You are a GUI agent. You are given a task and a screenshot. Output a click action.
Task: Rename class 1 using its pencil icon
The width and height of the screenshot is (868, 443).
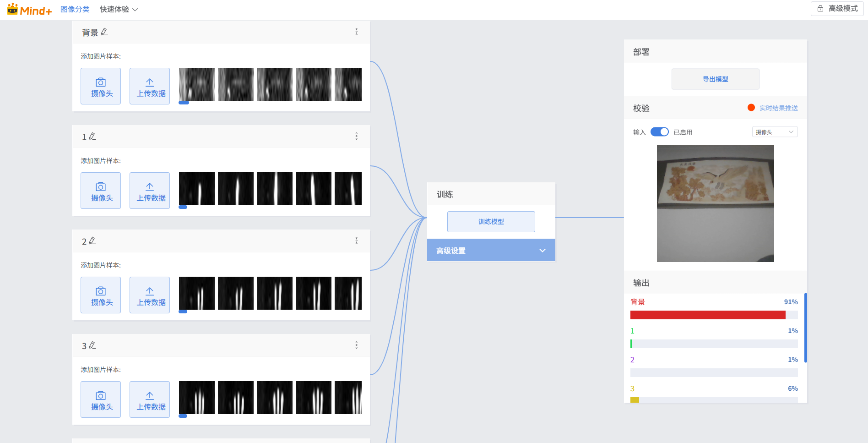coord(92,137)
